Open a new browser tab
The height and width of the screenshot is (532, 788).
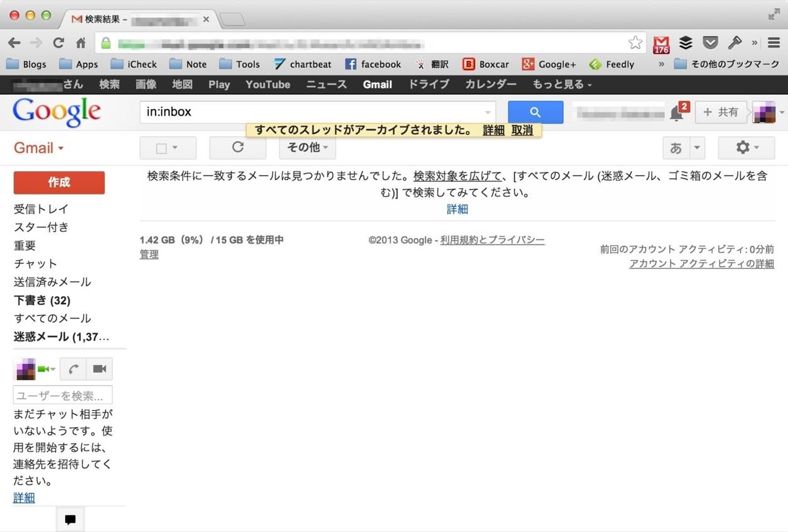232,19
